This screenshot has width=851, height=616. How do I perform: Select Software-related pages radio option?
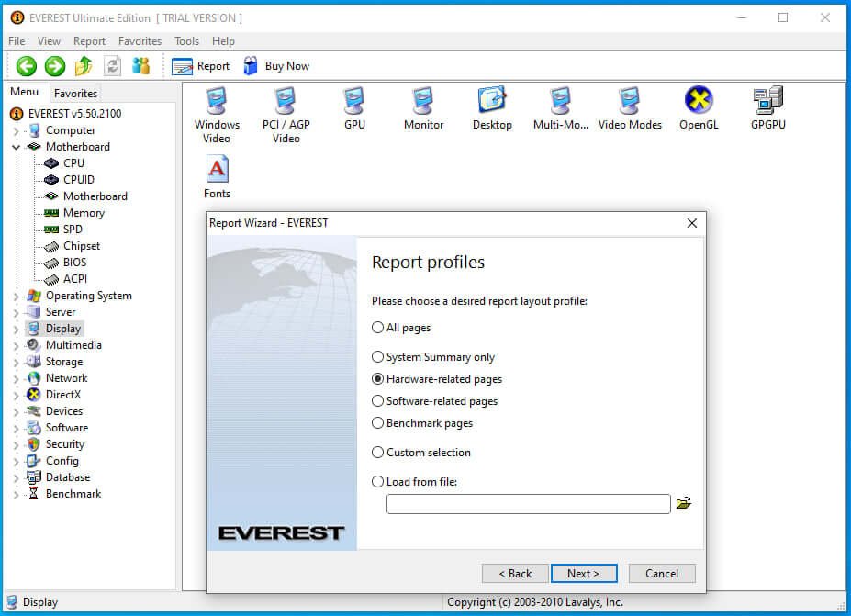tap(377, 401)
